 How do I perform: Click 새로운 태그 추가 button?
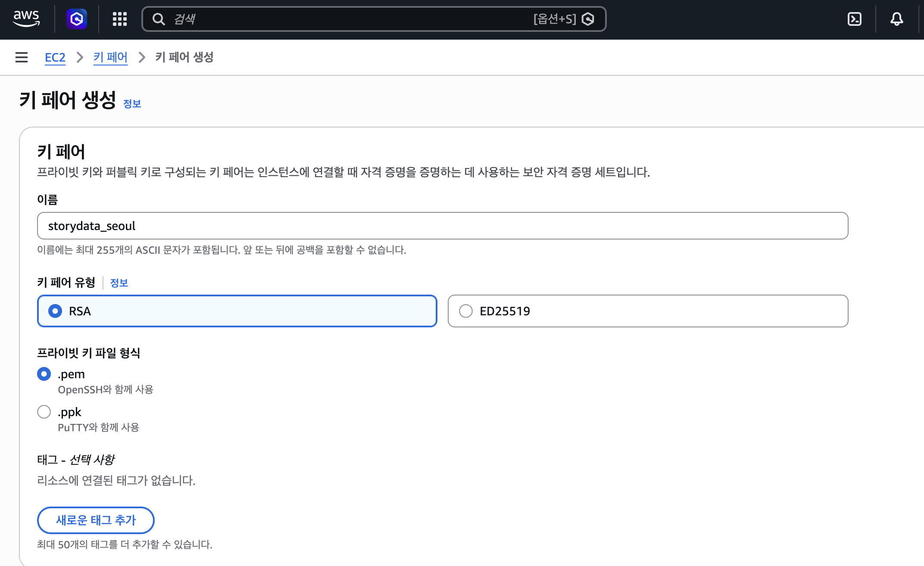click(x=96, y=520)
